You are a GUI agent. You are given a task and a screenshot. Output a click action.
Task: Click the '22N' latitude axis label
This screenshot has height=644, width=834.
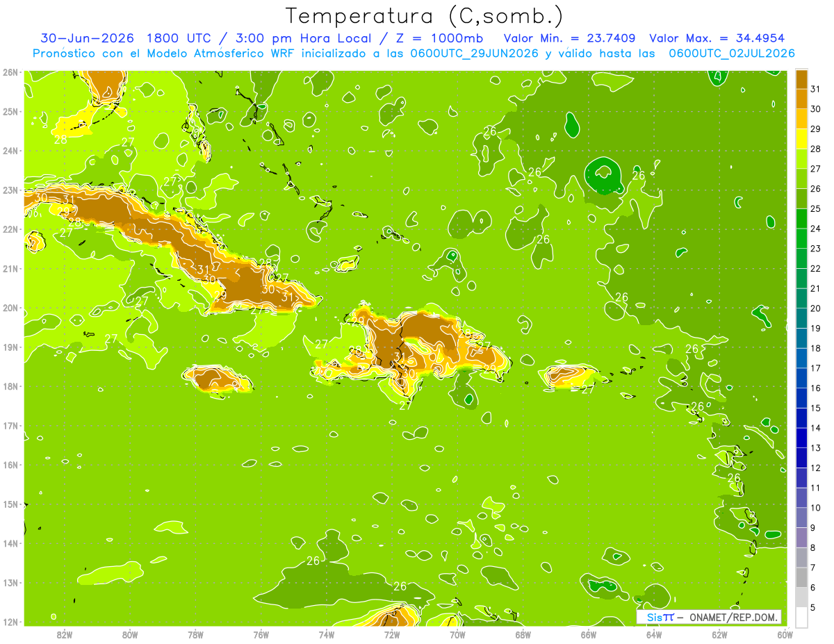[x=10, y=229]
